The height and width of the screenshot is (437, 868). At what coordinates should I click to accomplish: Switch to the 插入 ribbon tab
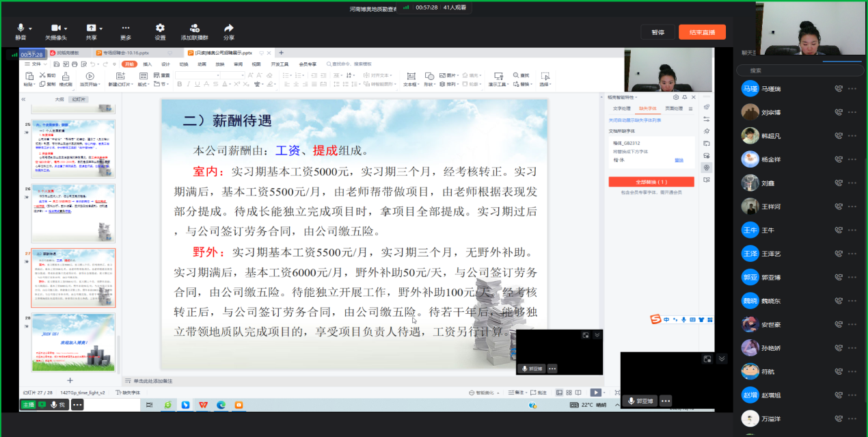tap(147, 64)
